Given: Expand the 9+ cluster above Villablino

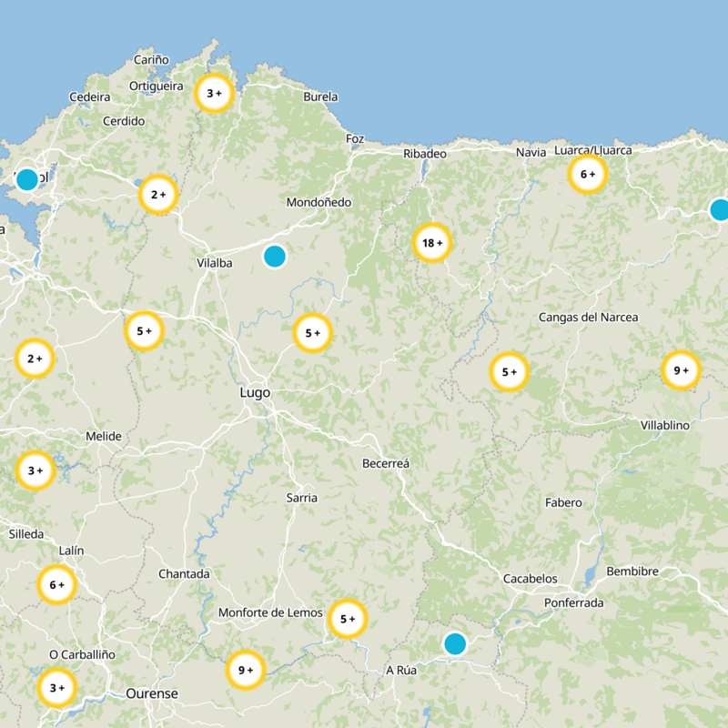Looking at the screenshot, I should pos(681,370).
